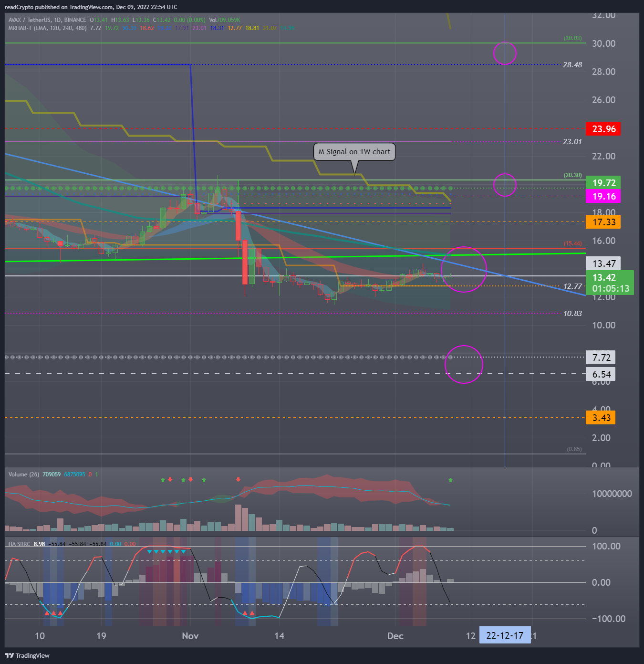Click the Dec date on time axis
The height and width of the screenshot is (664, 644).
(395, 636)
